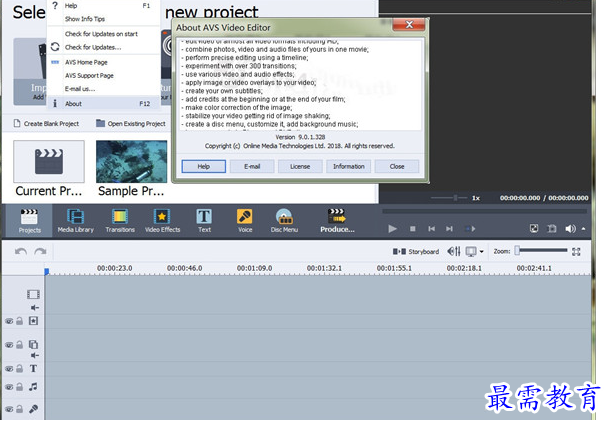
Task: Lock the audio music track
Action: click(19, 387)
